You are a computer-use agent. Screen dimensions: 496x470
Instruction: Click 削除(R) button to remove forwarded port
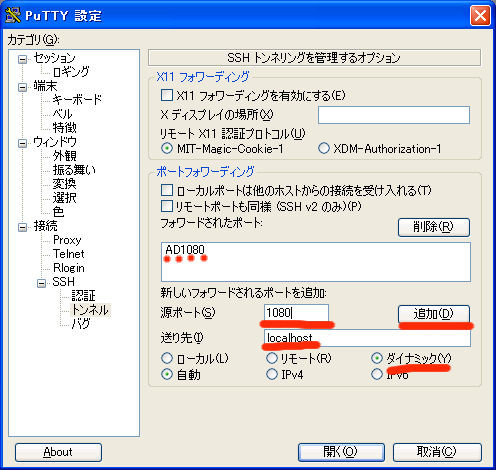tap(434, 227)
